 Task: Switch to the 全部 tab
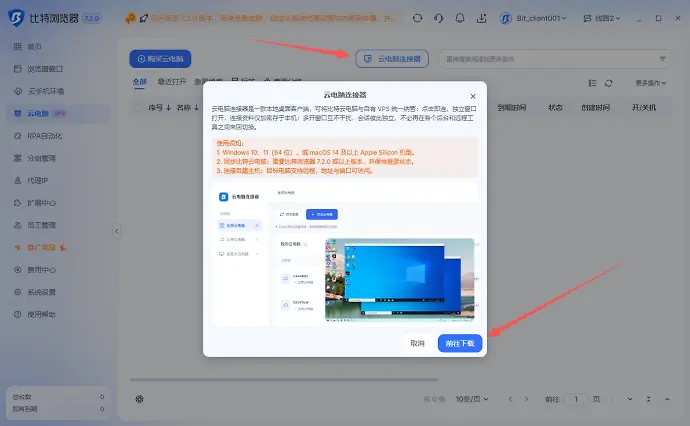pos(139,82)
